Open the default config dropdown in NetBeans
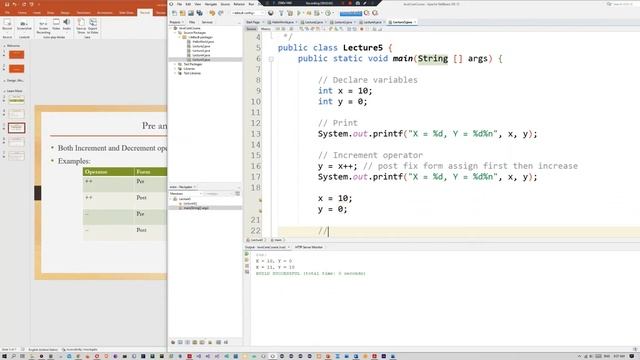This screenshot has height=360, width=640. pos(248,13)
